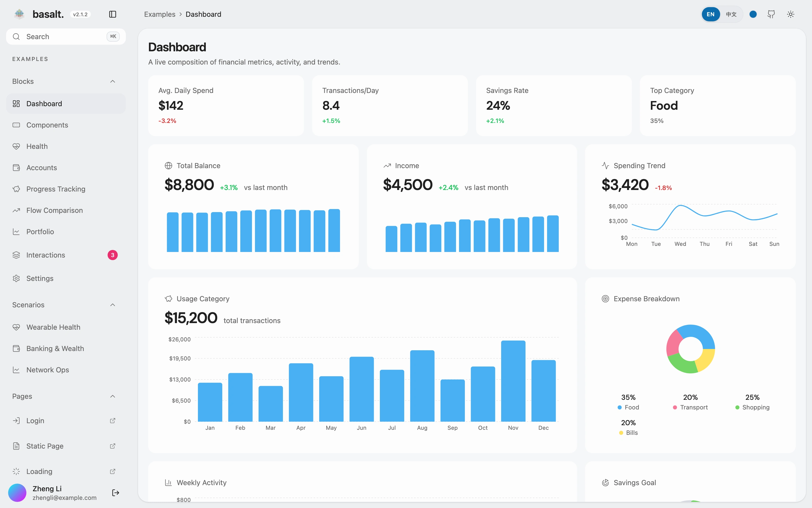Open Static Page external link icon

112,446
